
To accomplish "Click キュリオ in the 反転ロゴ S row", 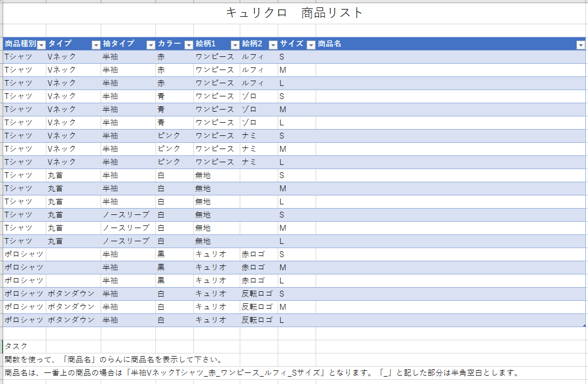I will [211, 293].
